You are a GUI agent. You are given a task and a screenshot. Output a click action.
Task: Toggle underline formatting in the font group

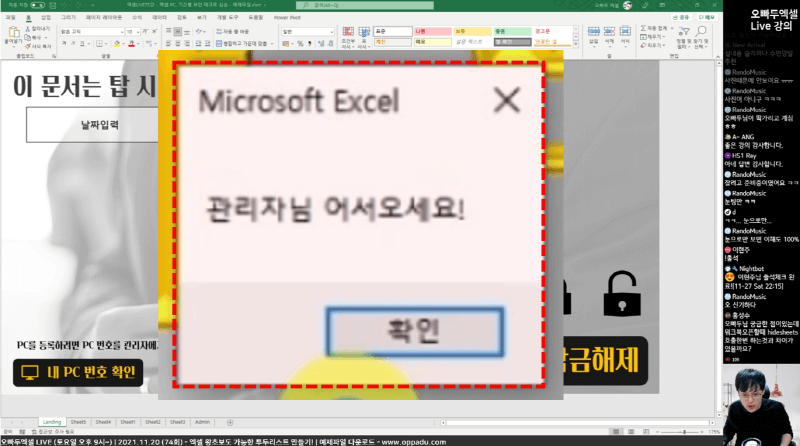click(x=82, y=44)
